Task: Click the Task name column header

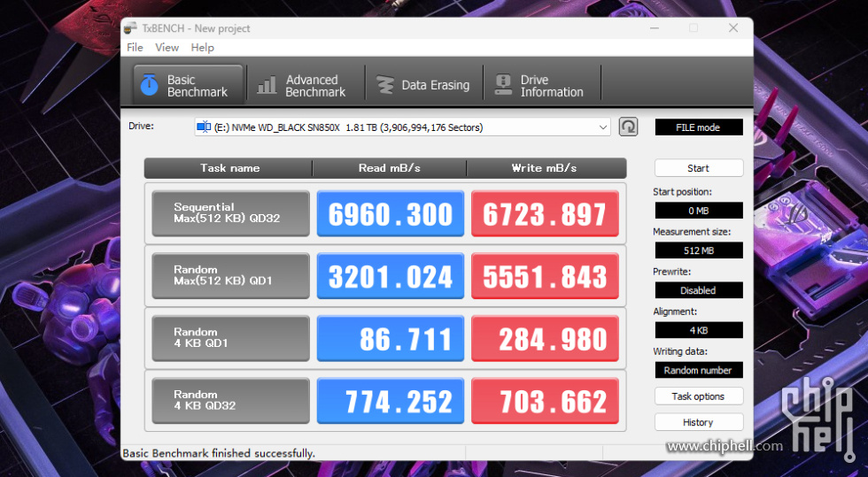Action: pos(229,168)
